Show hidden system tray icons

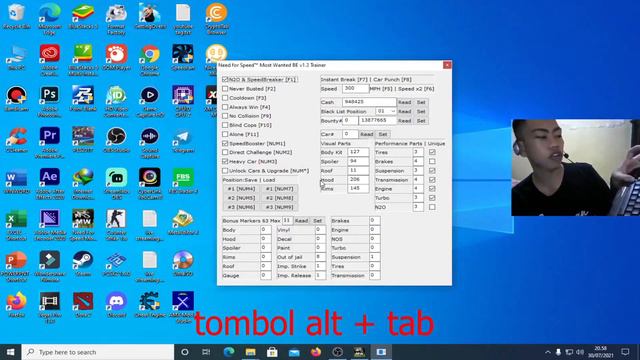click(x=548, y=352)
